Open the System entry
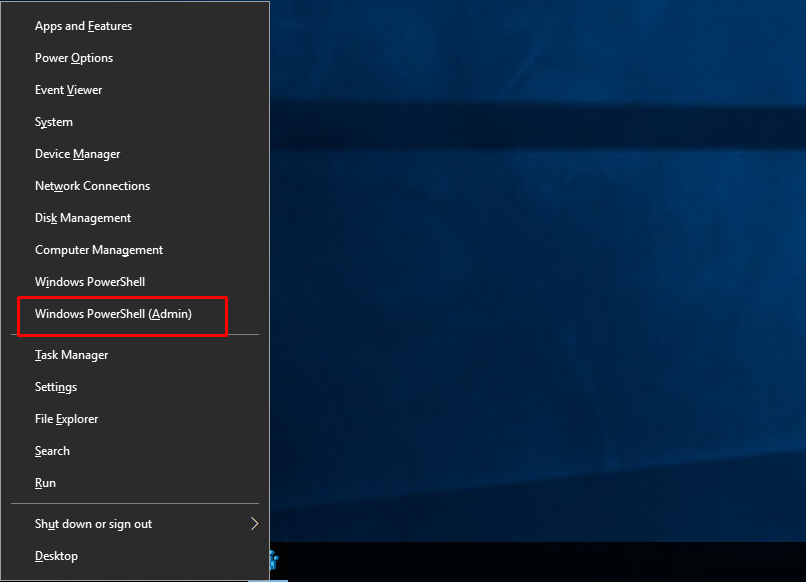806x582 pixels. pyautogui.click(x=135, y=122)
